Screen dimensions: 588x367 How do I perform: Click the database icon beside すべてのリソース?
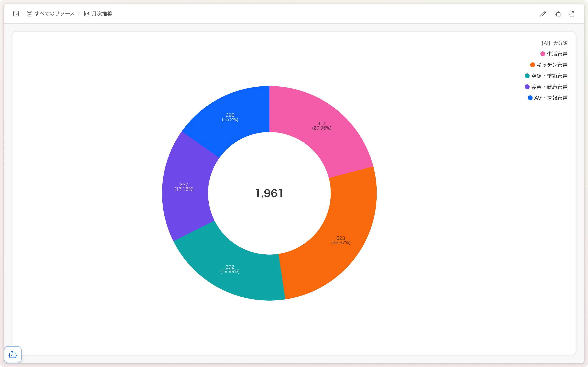coord(29,14)
